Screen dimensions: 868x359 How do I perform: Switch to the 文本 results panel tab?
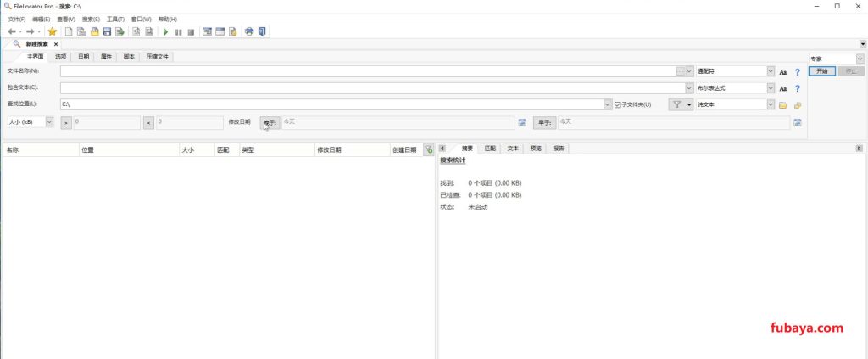pos(513,149)
